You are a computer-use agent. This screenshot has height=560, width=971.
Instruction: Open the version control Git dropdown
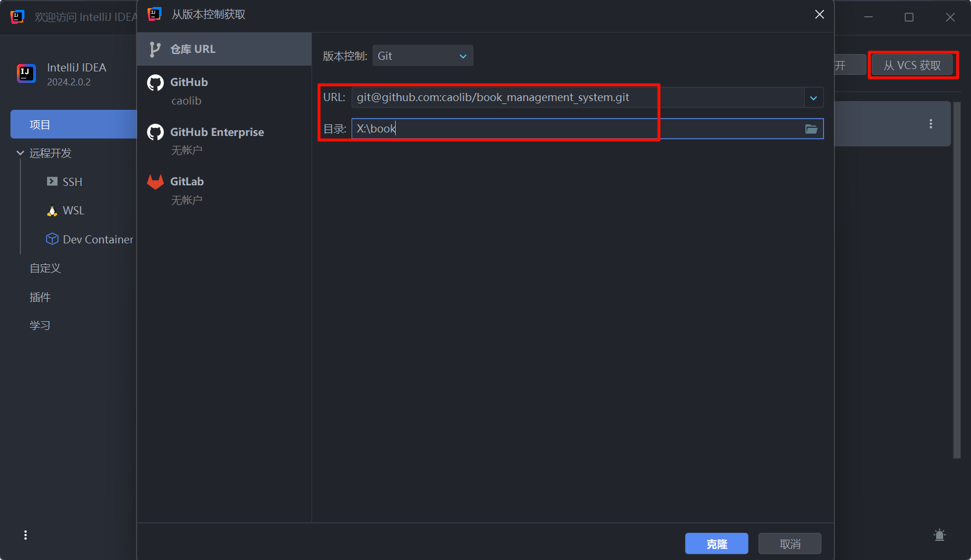[422, 56]
